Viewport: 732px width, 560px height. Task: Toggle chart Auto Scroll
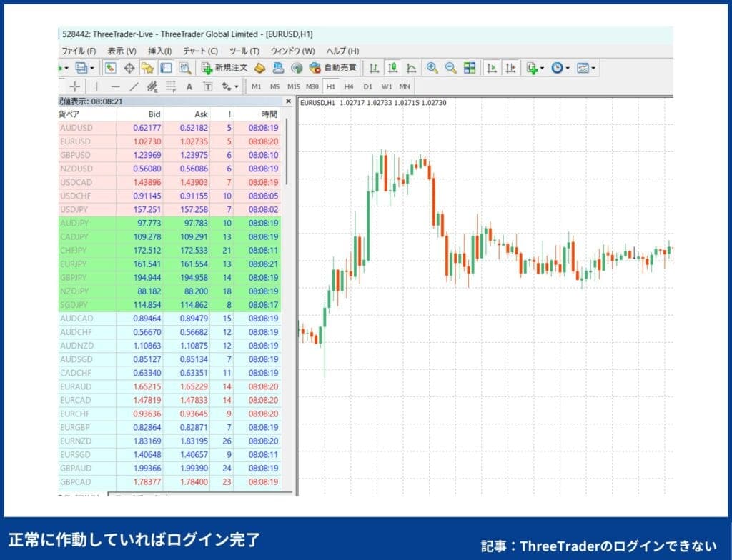pyautogui.click(x=492, y=68)
